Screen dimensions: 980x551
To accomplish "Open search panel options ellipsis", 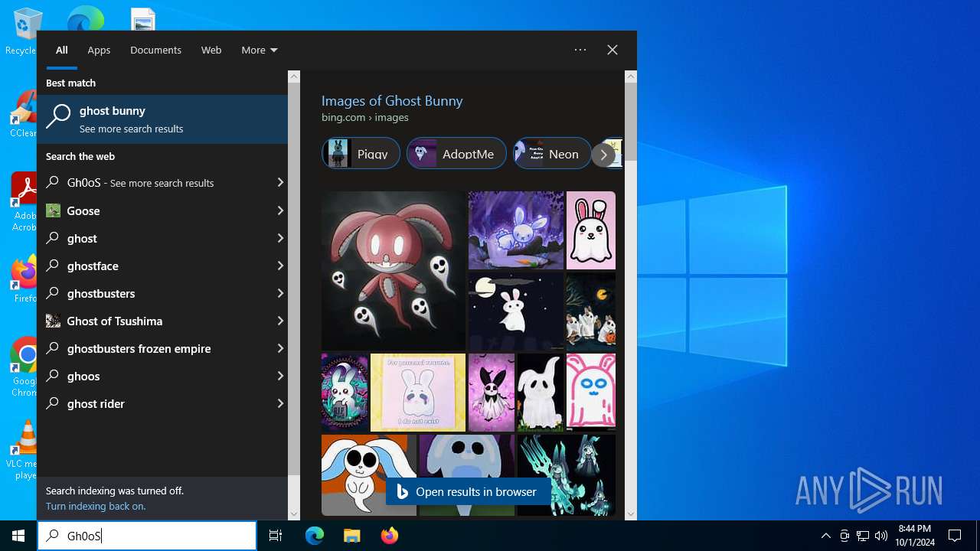I will [580, 50].
